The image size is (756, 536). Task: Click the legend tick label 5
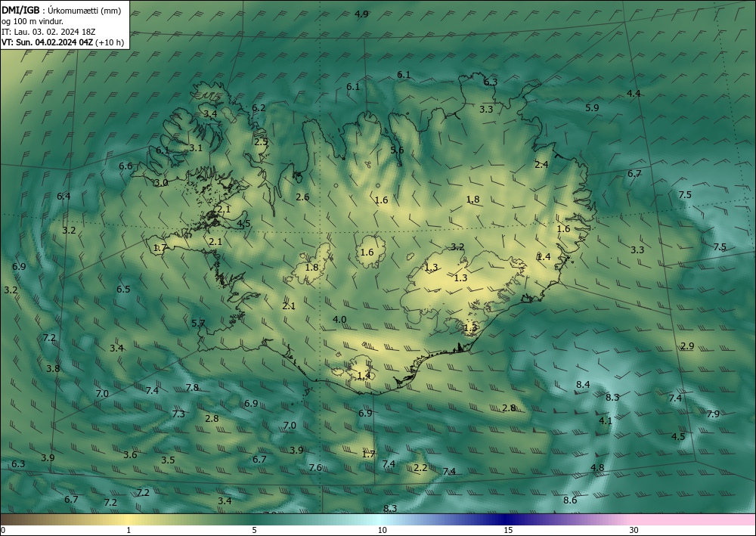click(254, 530)
